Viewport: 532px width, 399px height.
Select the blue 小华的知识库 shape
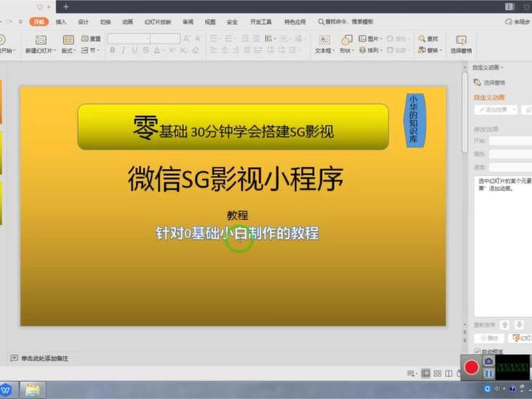coord(413,120)
